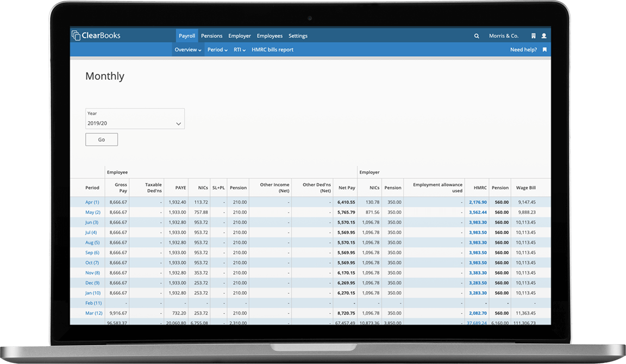Open search with the magnifier icon
Image resolution: width=626 pixels, height=364 pixels.
[x=477, y=36]
